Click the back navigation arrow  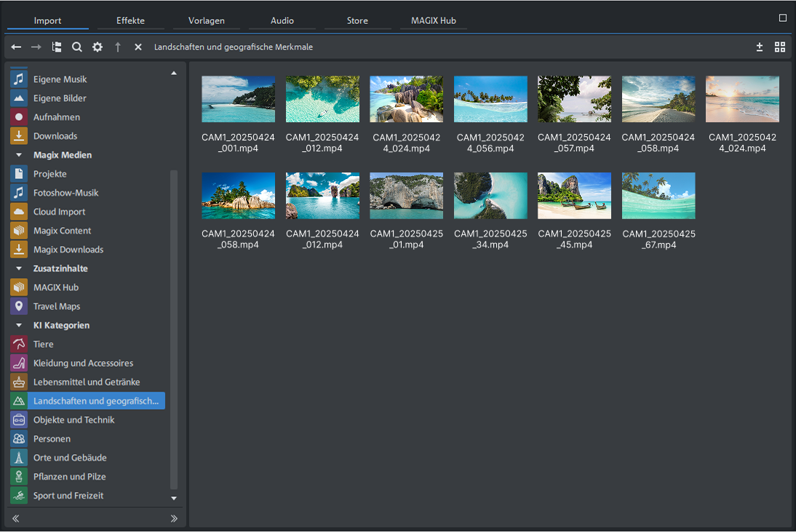[x=16, y=47]
